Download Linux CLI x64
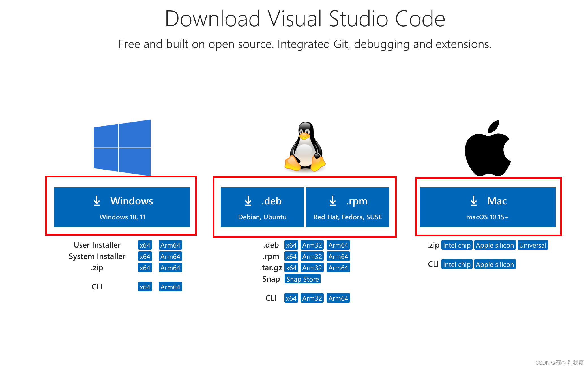 click(291, 298)
